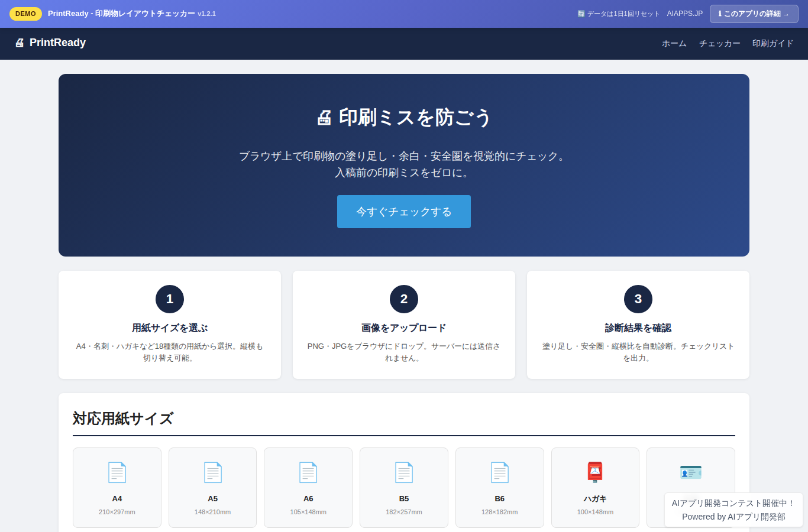Click the 今すぐチェックする button
This screenshot has height=532, width=808.
[404, 212]
